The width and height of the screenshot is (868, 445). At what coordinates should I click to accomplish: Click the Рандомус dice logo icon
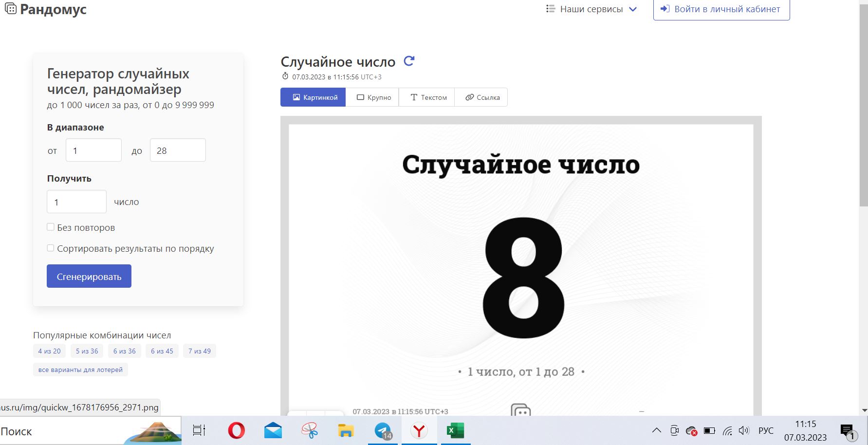pos(10,9)
